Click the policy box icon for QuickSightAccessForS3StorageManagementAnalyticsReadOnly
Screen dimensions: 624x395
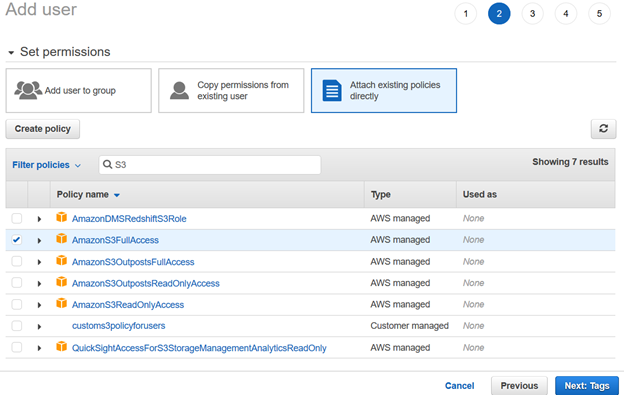[x=61, y=347]
